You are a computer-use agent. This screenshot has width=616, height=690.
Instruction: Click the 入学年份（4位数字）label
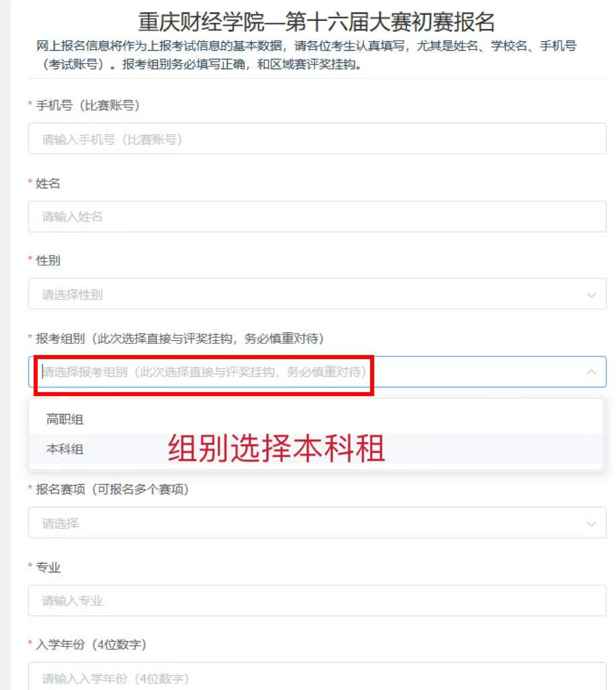coord(91,645)
